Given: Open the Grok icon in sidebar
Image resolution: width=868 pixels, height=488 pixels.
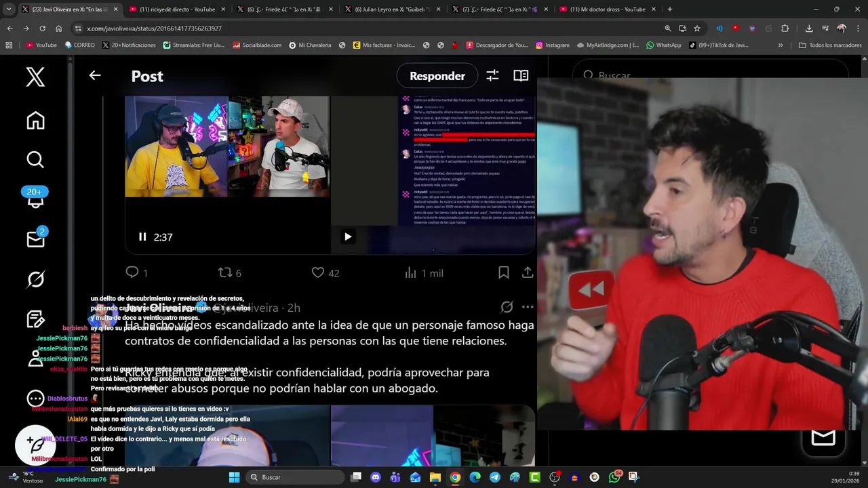Looking at the screenshot, I should 35,279.
